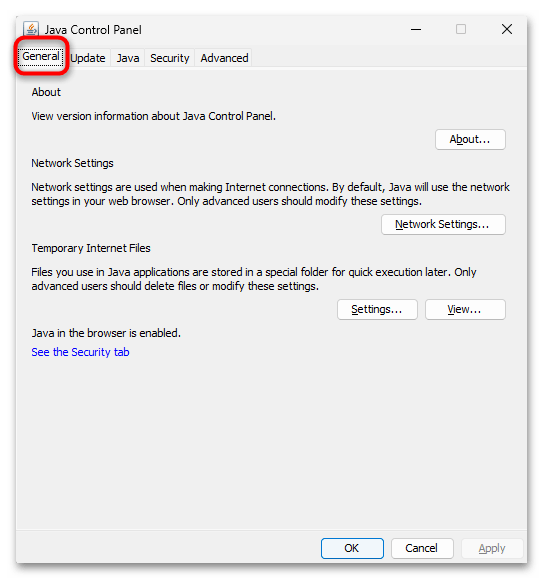Open Network Settings... dialog
The image size is (543, 579).
pos(443,225)
